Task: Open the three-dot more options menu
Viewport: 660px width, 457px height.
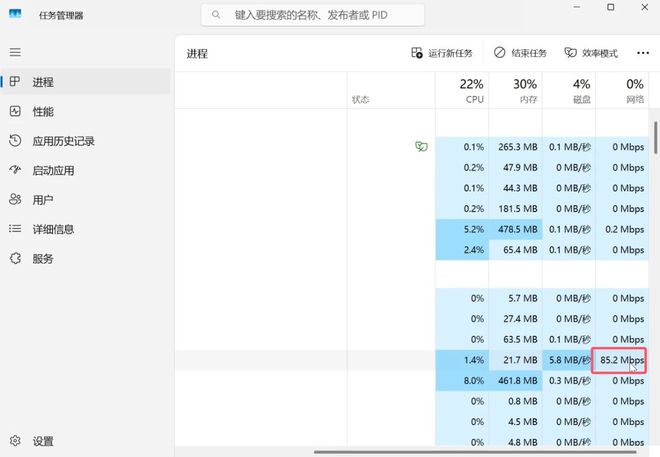Action: click(643, 53)
